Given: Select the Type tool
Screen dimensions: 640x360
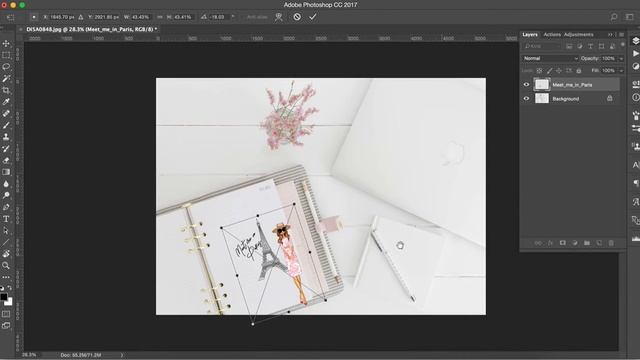Looking at the screenshot, I should pos(6,219).
